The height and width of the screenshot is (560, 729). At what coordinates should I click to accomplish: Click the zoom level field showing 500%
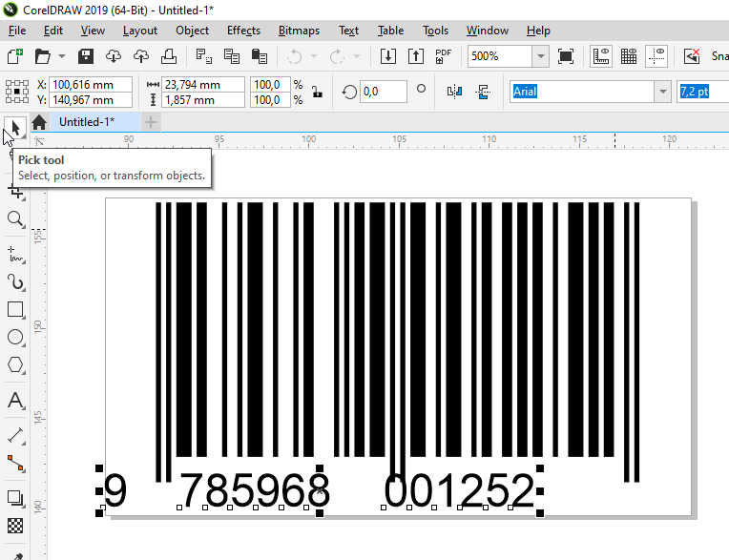[500, 56]
